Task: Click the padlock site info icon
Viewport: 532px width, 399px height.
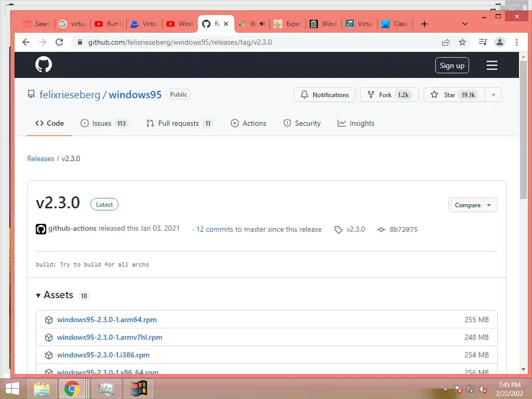Action: point(79,42)
